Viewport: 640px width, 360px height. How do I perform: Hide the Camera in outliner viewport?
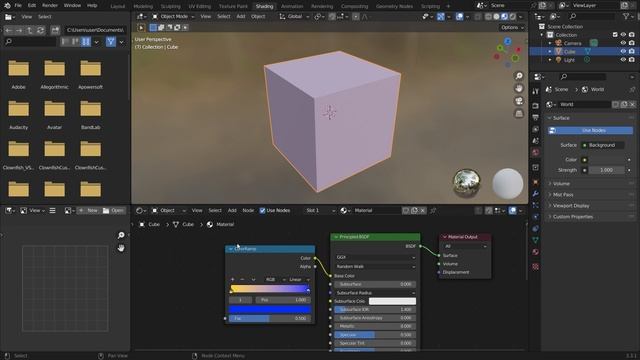pyautogui.click(x=623, y=43)
